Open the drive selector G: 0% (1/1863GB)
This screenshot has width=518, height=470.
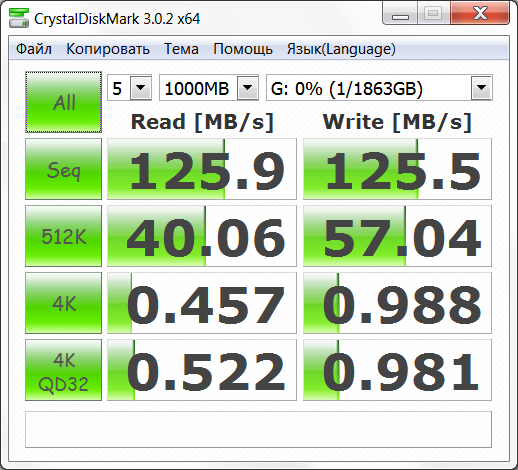pyautogui.click(x=379, y=88)
